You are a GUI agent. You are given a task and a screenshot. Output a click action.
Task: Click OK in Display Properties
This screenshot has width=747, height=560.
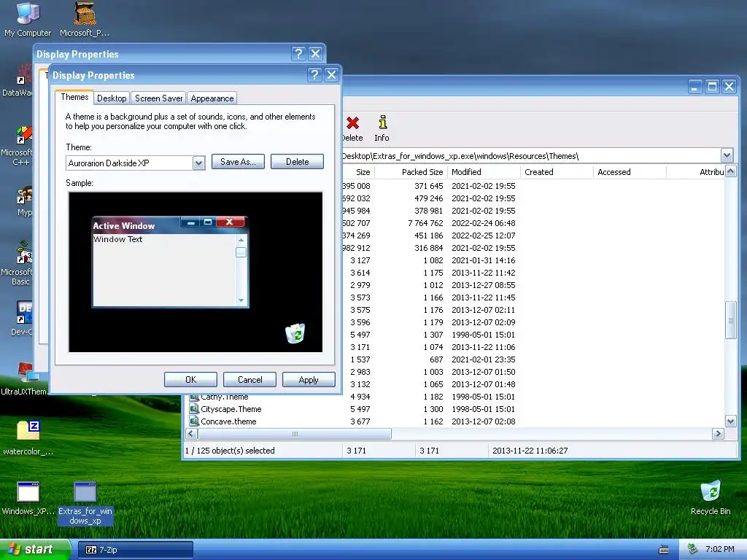[x=190, y=379]
